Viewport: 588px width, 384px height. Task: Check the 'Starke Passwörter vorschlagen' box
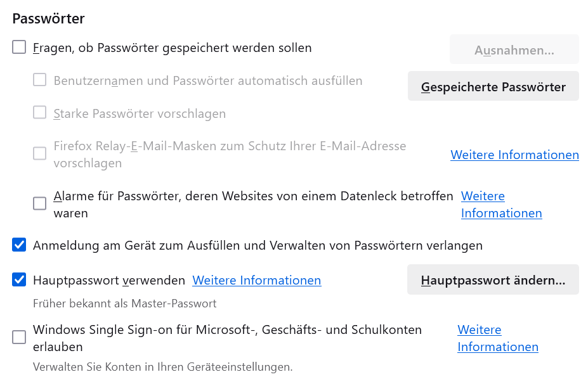click(x=40, y=113)
